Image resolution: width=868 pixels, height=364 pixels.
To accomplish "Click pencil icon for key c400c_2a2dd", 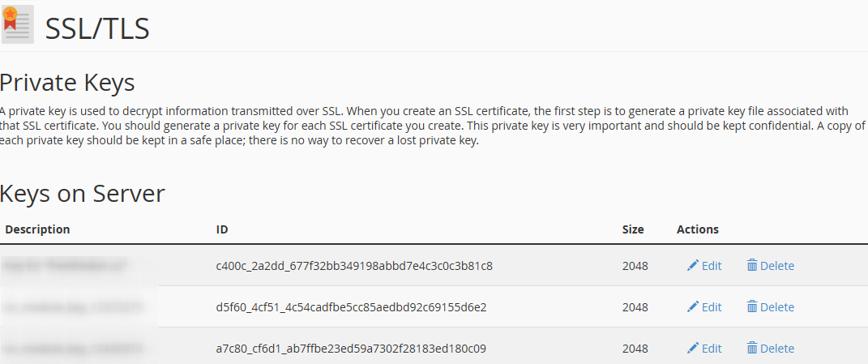I will point(692,266).
